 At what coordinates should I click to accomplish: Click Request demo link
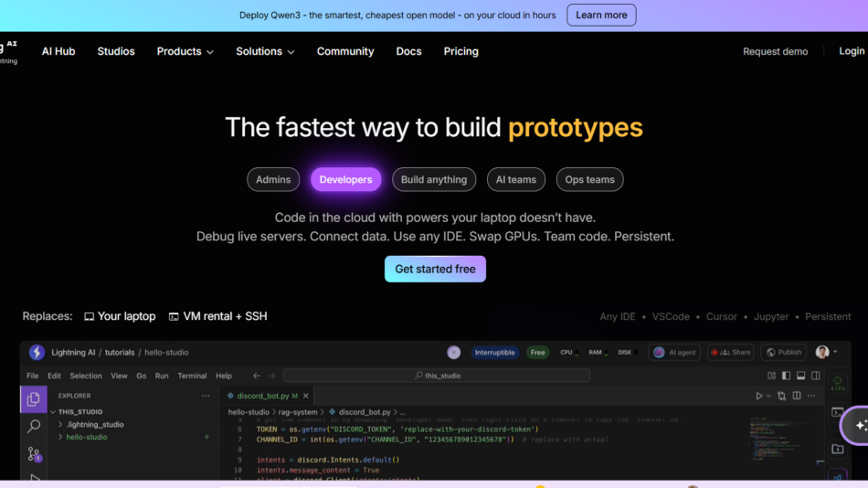(x=775, y=51)
